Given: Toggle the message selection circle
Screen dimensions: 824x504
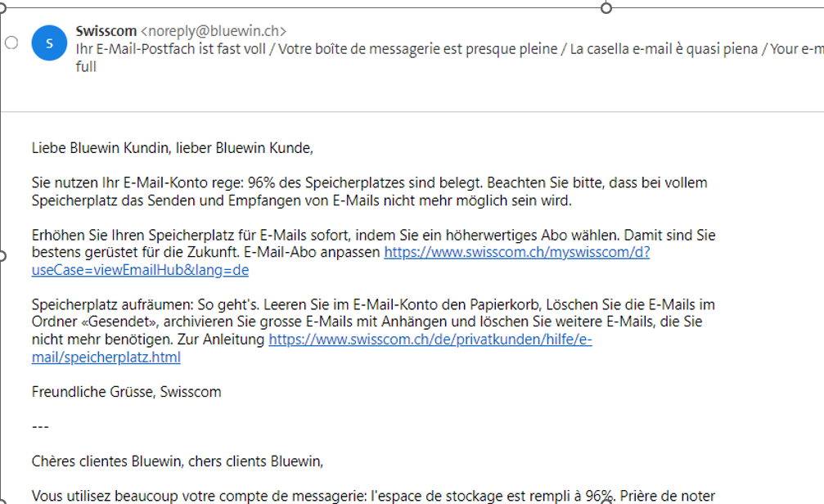Looking at the screenshot, I should pos(11,43).
